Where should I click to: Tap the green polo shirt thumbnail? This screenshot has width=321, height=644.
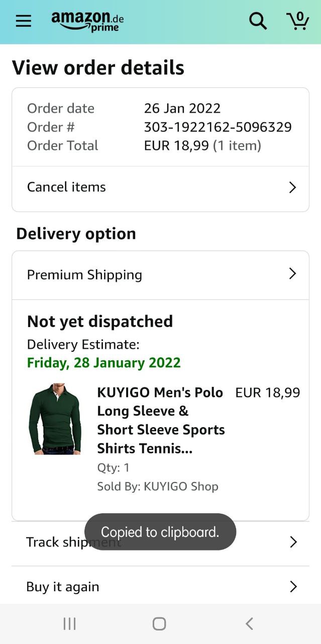tap(55, 419)
